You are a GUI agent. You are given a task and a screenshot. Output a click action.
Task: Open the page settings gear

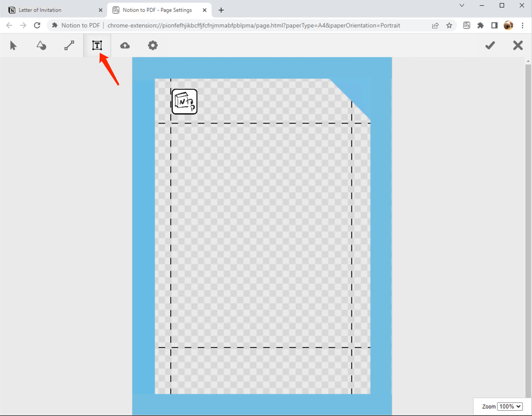pyautogui.click(x=153, y=45)
